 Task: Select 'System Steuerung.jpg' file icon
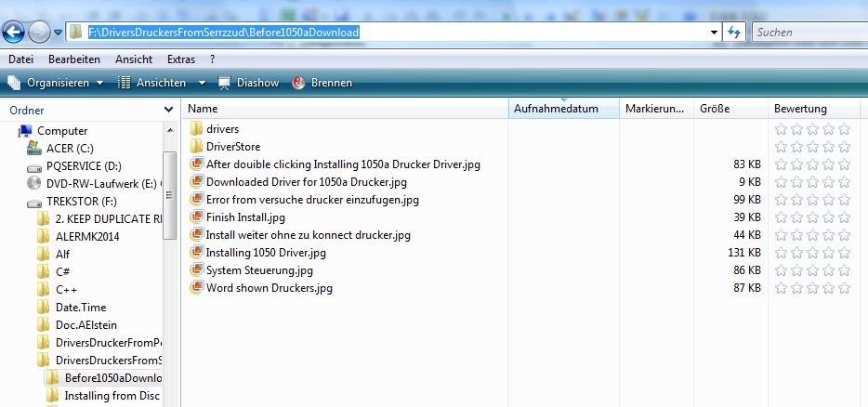click(x=196, y=270)
